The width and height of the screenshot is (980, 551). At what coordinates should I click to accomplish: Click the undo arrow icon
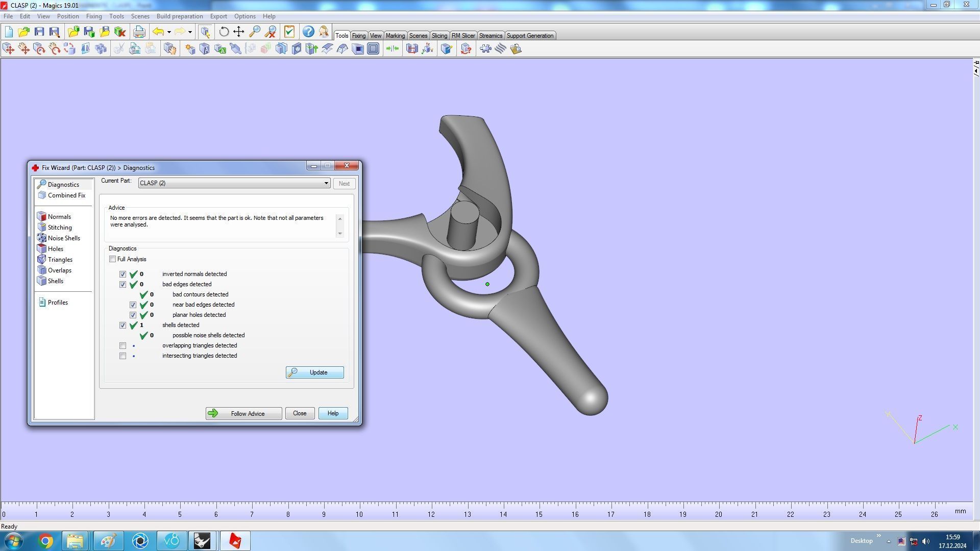[158, 32]
